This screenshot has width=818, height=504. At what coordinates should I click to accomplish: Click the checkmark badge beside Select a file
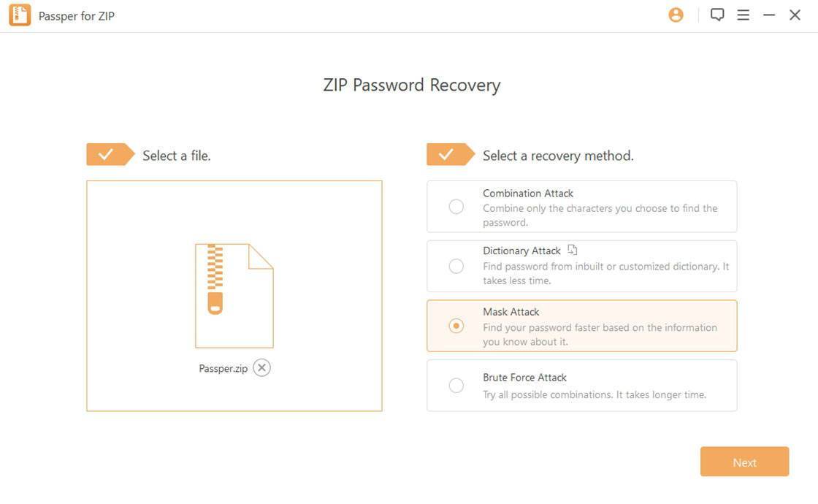coord(110,154)
